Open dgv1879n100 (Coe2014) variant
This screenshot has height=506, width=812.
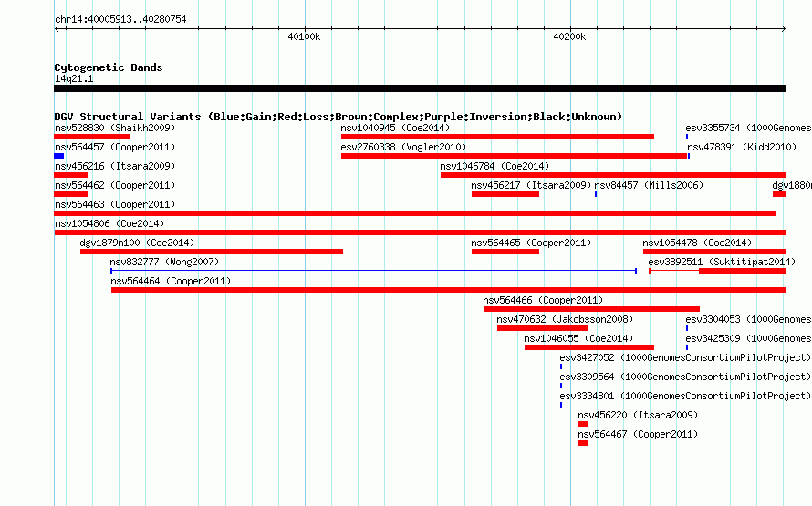(x=137, y=243)
